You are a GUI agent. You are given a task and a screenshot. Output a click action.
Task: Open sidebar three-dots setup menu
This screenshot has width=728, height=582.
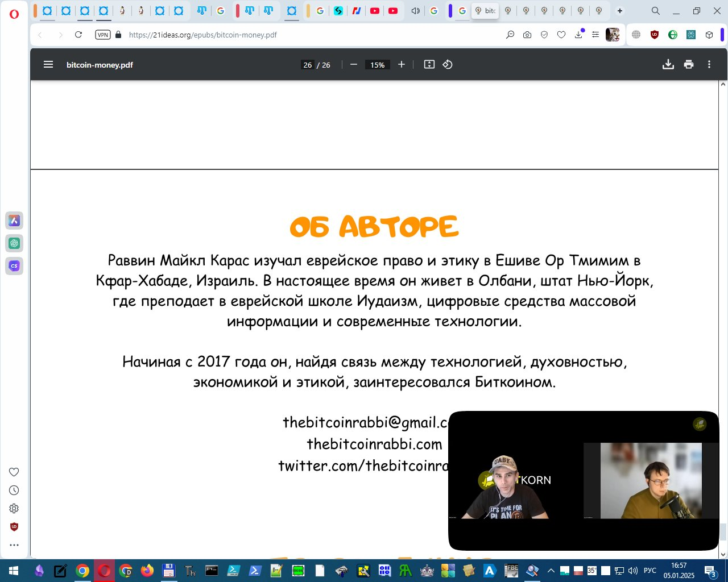[14, 544]
